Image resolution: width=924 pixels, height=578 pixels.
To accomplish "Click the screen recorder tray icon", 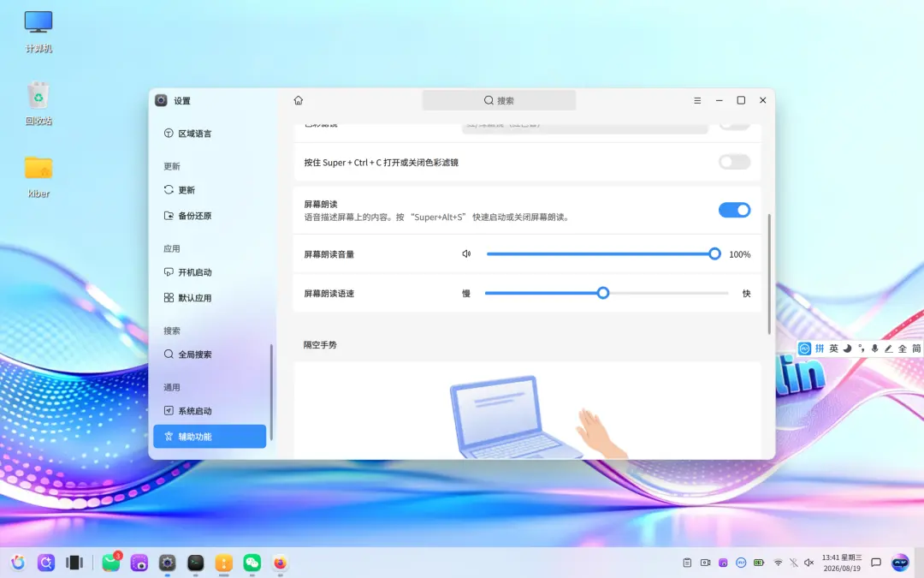I will pyautogui.click(x=705, y=563).
